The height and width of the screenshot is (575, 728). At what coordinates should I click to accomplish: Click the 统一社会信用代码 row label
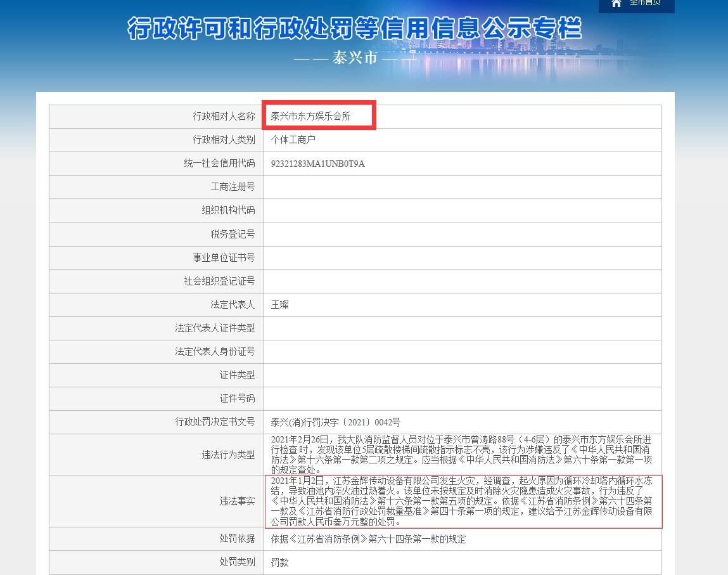(x=219, y=164)
